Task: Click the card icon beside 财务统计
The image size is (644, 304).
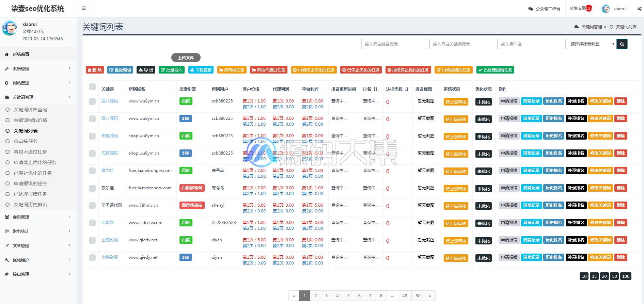Action: tap(7, 231)
